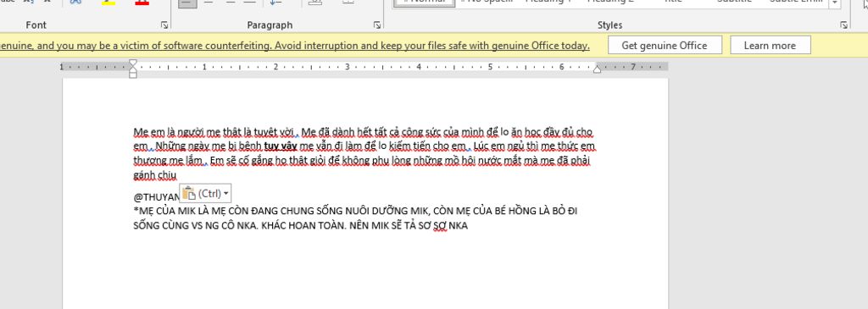Open the Styles pane launcher
The width and height of the screenshot is (868, 309).
[843, 25]
